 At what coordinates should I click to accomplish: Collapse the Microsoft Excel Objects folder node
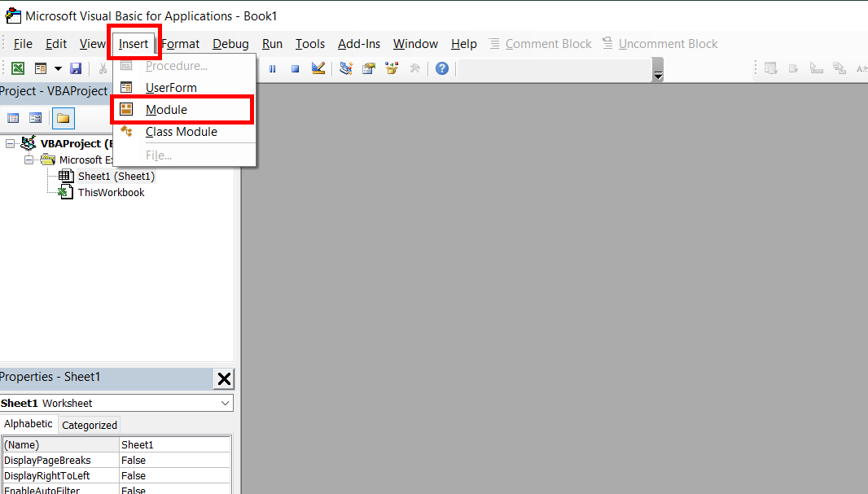(x=28, y=160)
